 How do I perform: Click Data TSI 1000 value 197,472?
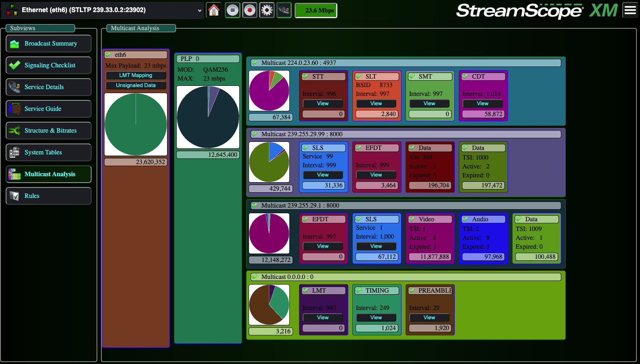pyautogui.click(x=484, y=185)
